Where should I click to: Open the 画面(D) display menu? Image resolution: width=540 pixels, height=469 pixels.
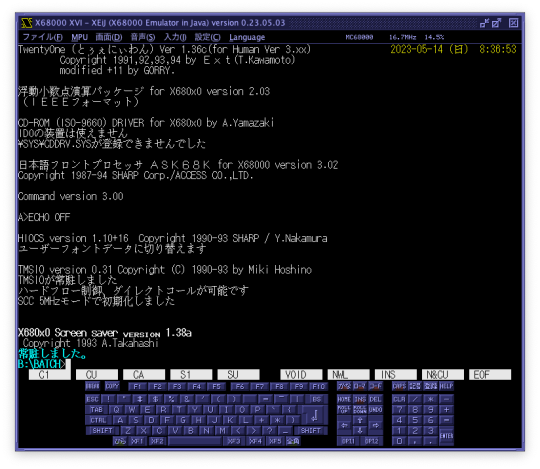click(108, 37)
